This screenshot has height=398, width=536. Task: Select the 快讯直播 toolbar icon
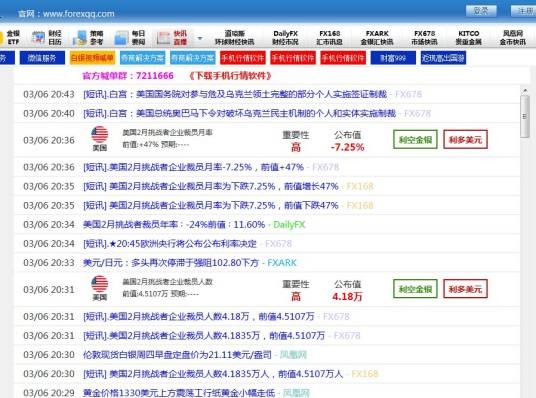coord(172,38)
